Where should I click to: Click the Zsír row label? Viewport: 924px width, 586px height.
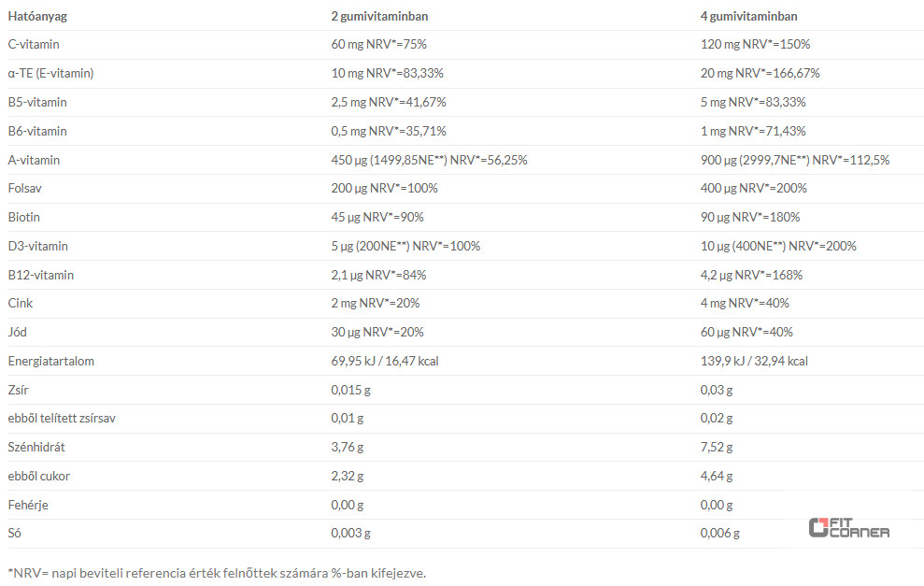pos(19,390)
